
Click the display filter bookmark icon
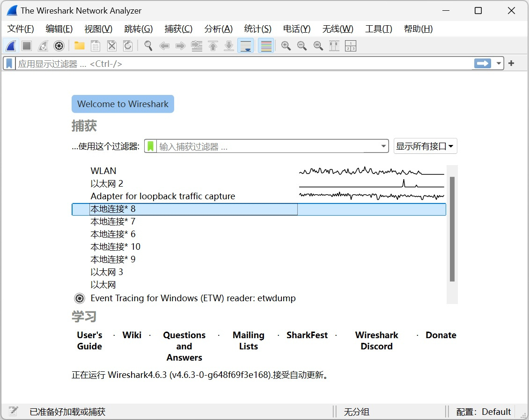coord(9,63)
